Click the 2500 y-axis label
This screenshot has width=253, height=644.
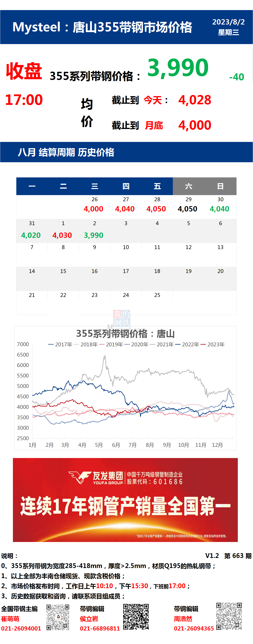click(23, 438)
